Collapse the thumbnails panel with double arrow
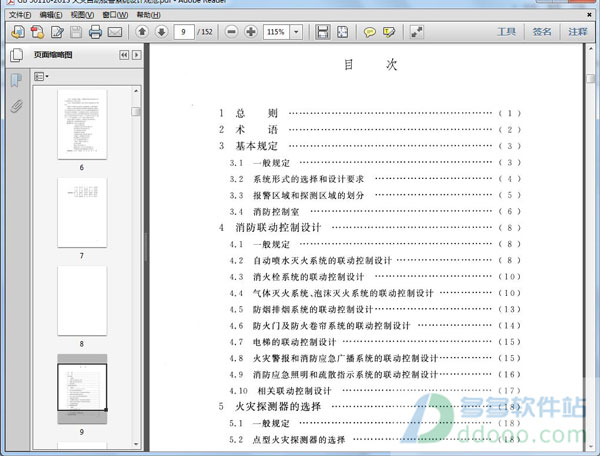This screenshot has width=600, height=456. pyautogui.click(x=124, y=55)
